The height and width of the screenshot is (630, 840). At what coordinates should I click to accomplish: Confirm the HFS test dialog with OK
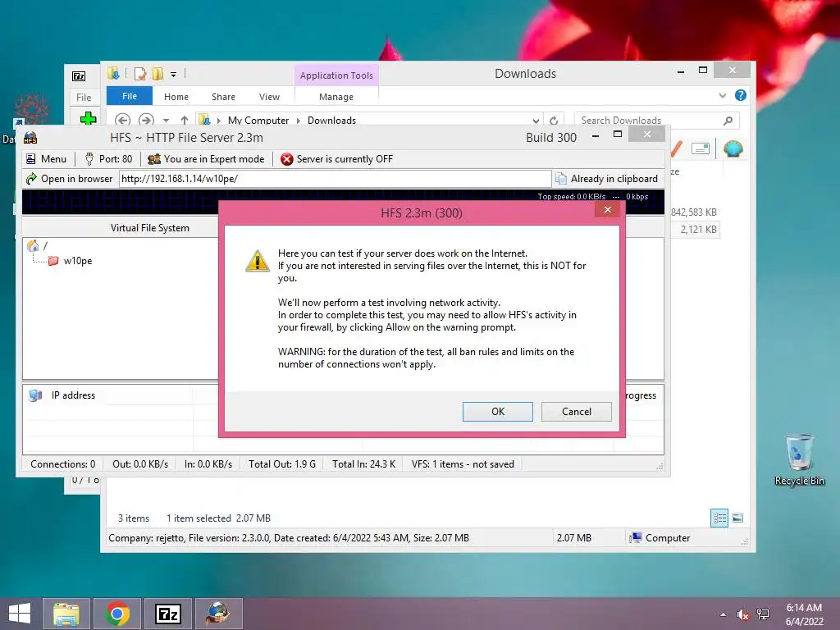pyautogui.click(x=498, y=412)
